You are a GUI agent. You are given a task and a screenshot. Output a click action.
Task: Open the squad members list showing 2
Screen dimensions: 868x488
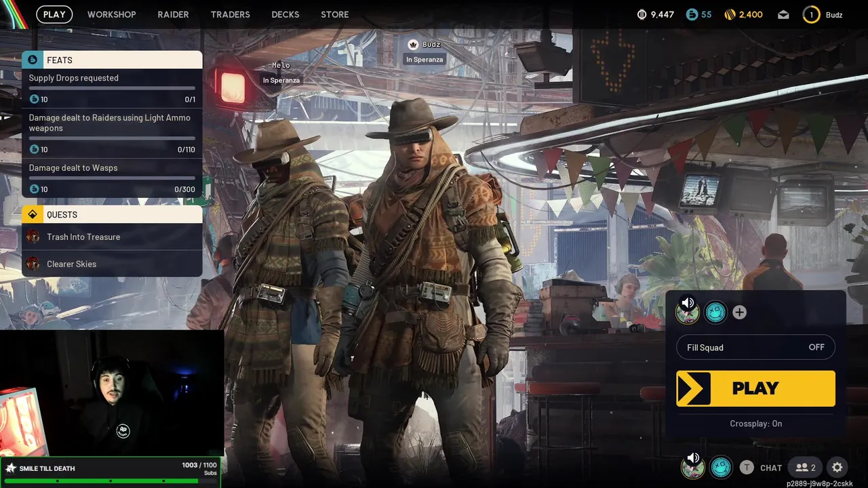(x=806, y=467)
